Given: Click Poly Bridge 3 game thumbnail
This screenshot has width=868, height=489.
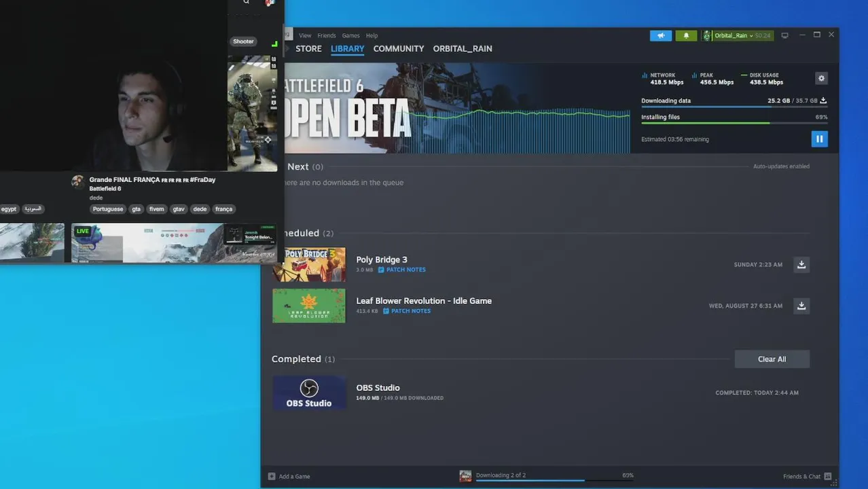Looking at the screenshot, I should (309, 264).
